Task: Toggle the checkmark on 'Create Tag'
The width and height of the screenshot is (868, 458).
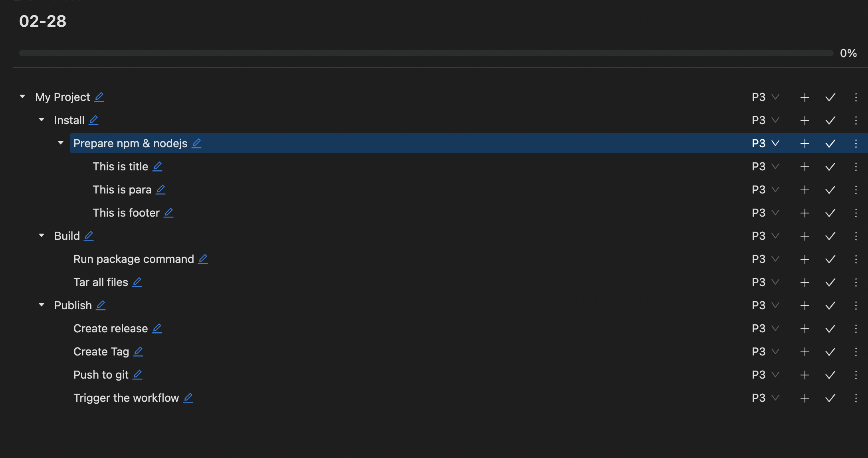Action: 831,351
